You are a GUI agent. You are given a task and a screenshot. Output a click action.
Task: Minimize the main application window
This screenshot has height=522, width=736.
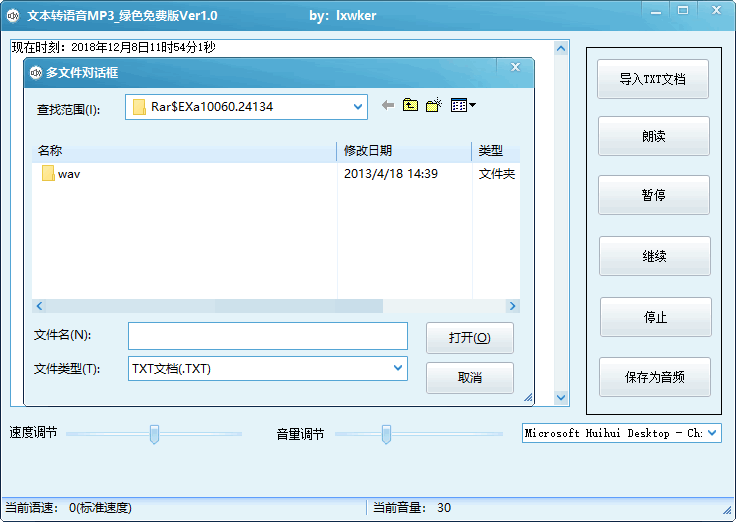point(656,12)
